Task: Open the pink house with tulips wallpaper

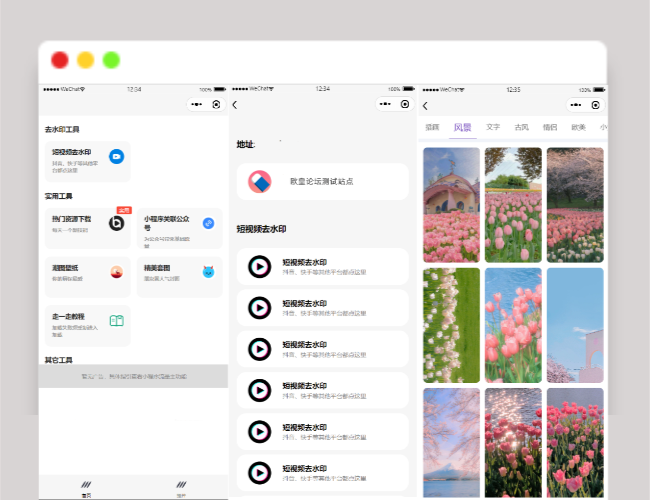Action: click(451, 205)
